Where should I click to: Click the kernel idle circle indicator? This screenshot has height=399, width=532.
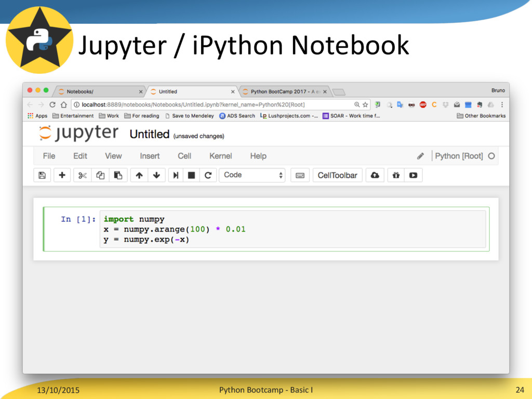(x=491, y=156)
